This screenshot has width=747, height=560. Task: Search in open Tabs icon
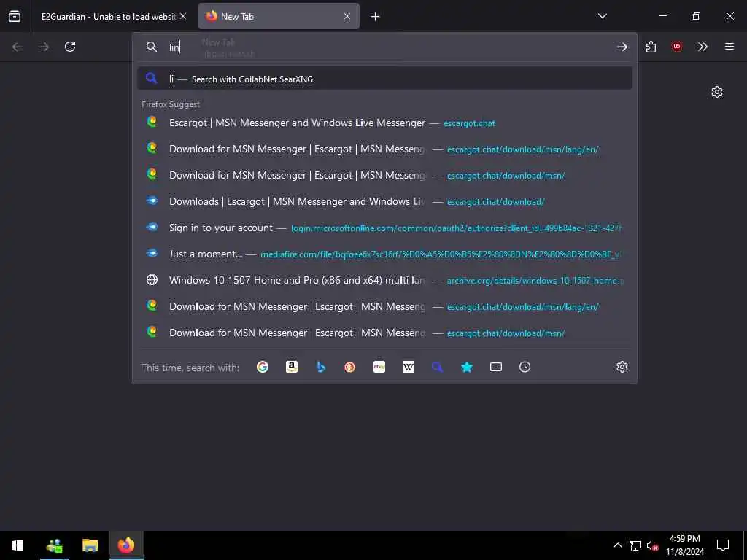pyautogui.click(x=496, y=367)
